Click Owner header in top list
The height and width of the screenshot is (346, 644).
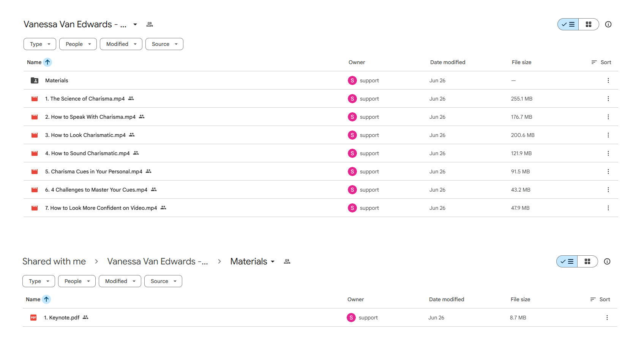point(357,62)
